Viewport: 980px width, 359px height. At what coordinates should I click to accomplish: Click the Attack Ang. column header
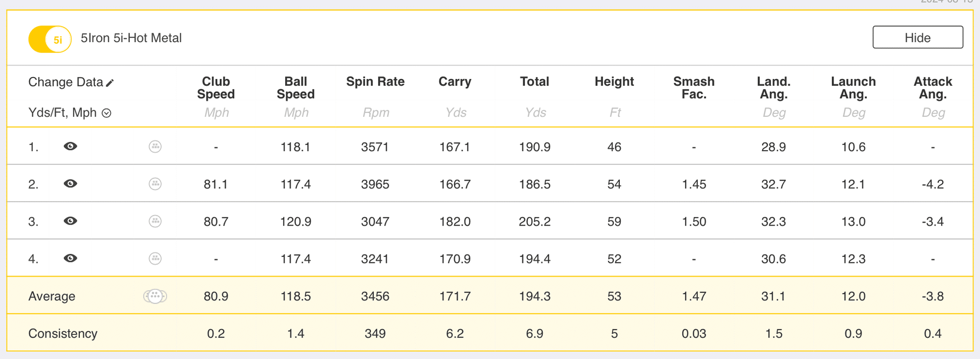click(932, 88)
